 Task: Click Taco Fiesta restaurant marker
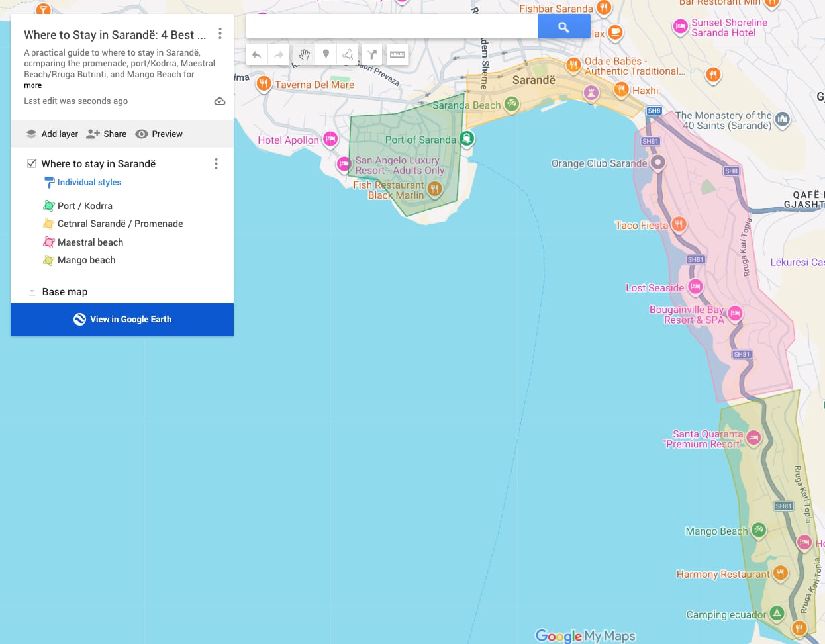click(679, 224)
